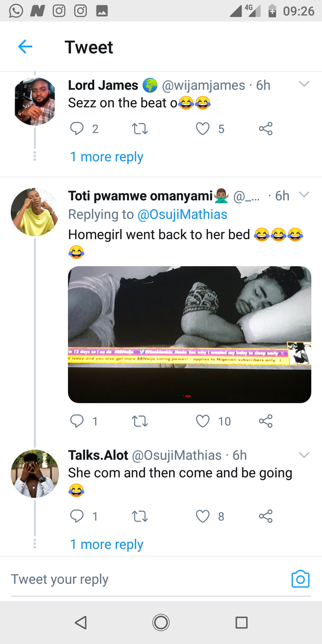View the sleeping man image in tweet
The image size is (322, 644).
(x=190, y=335)
